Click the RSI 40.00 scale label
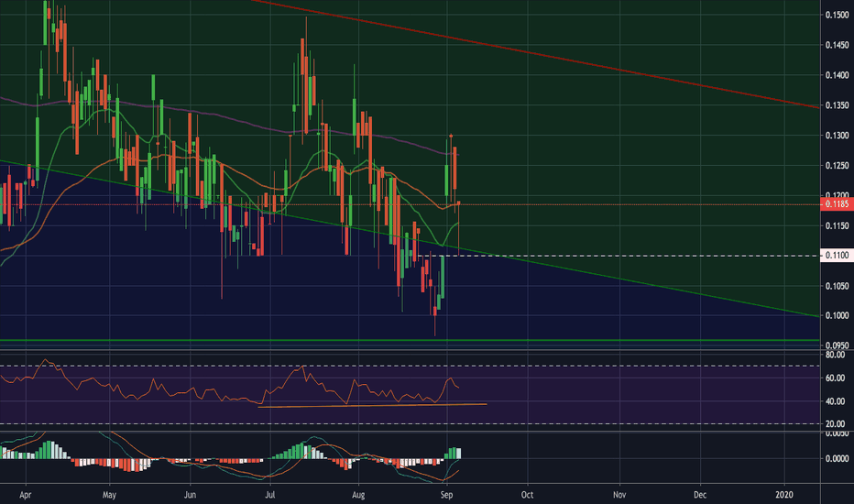 836,401
